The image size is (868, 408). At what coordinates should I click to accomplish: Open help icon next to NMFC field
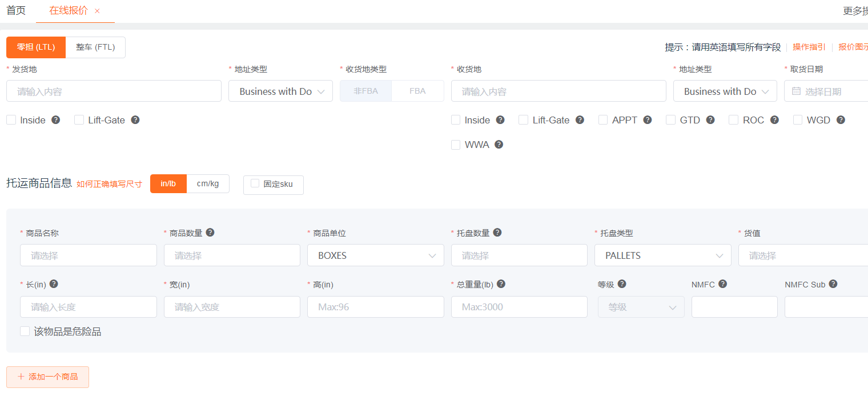(x=723, y=284)
